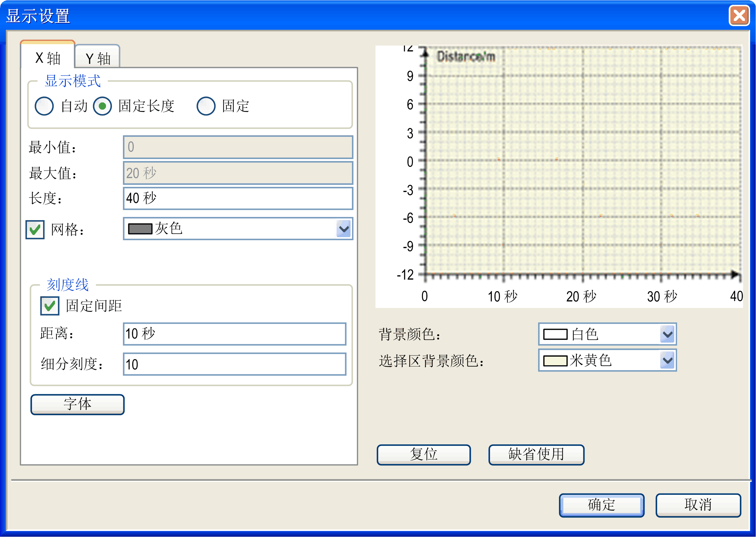Click the 距离 label
The width and height of the screenshot is (756, 537).
(57, 333)
